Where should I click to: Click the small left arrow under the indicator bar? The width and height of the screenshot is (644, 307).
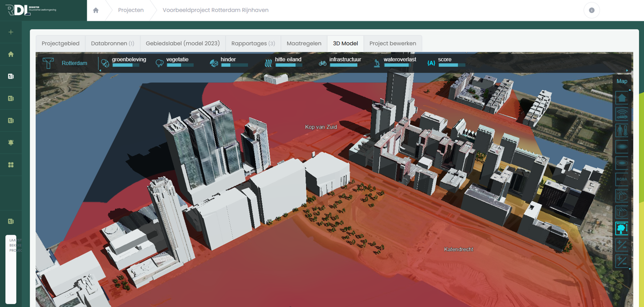(100, 71)
